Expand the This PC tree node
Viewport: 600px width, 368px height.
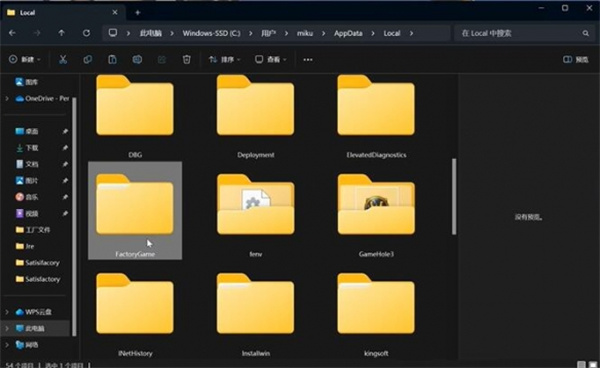7,328
